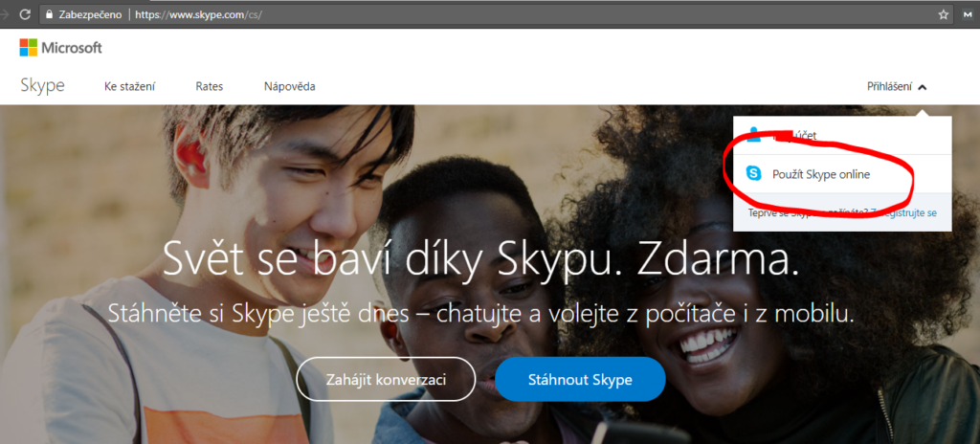Click the Microsoft logo
This screenshot has width=980, height=444.
(x=60, y=48)
